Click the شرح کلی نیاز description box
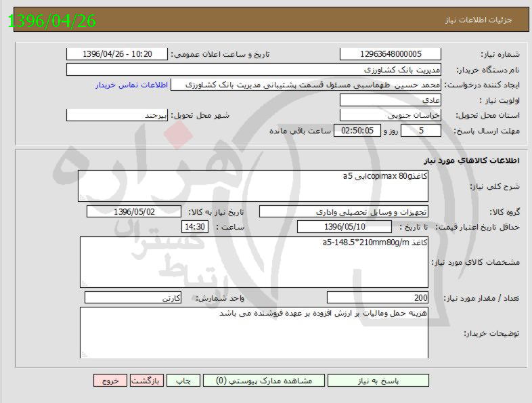The image size is (532, 403). coord(253,186)
